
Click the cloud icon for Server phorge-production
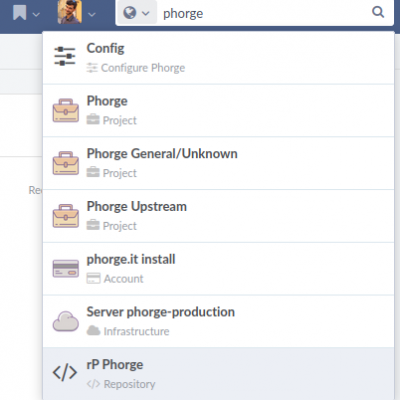point(66,321)
